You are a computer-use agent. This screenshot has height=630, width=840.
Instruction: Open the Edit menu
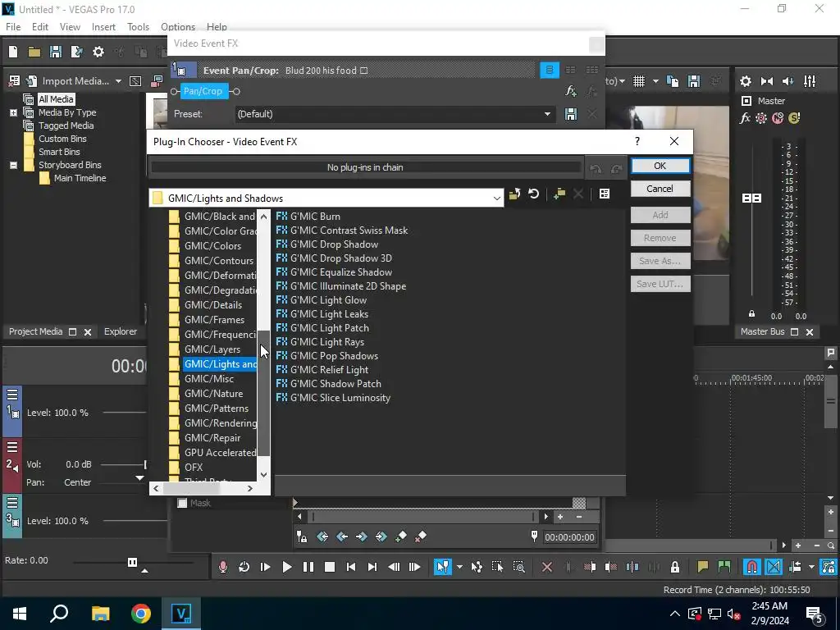click(40, 27)
